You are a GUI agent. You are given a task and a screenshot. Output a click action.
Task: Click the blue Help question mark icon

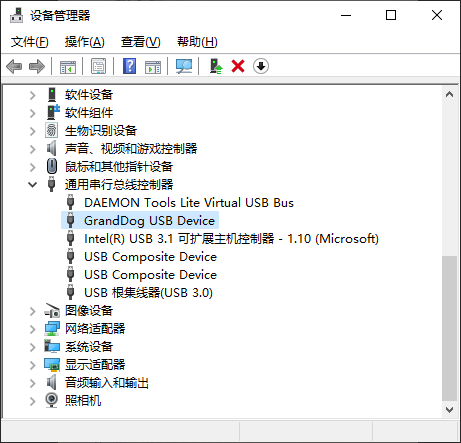[130, 66]
